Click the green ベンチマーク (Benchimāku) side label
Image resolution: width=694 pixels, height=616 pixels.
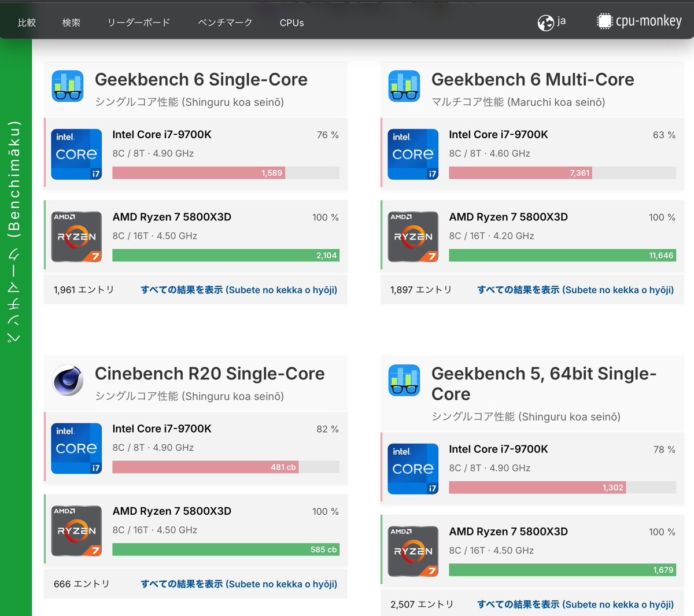coord(14,231)
